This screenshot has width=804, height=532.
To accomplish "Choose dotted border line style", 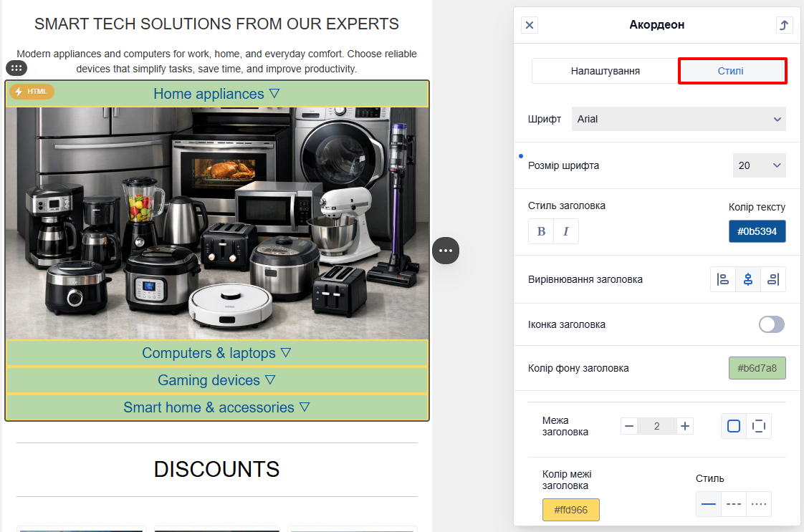I will [759, 504].
